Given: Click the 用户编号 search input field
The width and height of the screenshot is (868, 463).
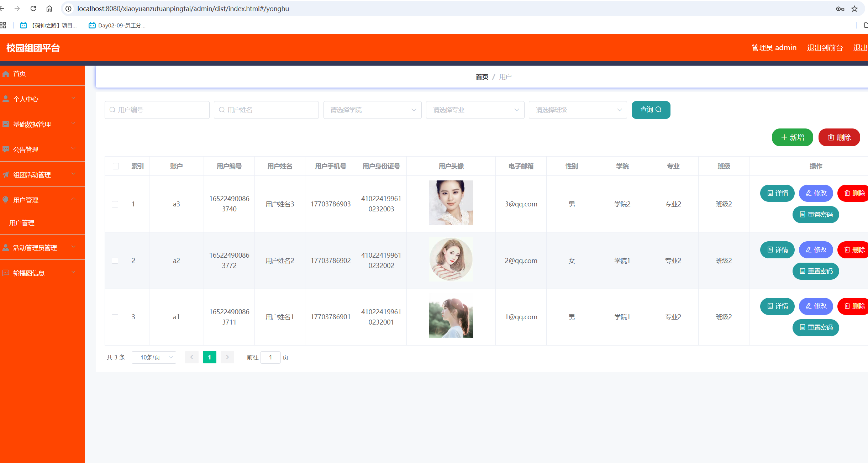Looking at the screenshot, I should 157,110.
